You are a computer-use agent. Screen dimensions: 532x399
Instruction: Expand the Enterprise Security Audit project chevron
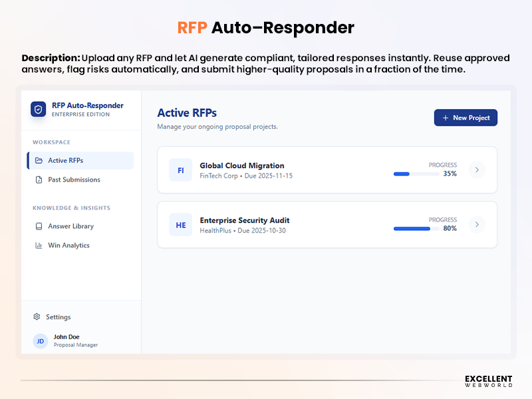[477, 225]
